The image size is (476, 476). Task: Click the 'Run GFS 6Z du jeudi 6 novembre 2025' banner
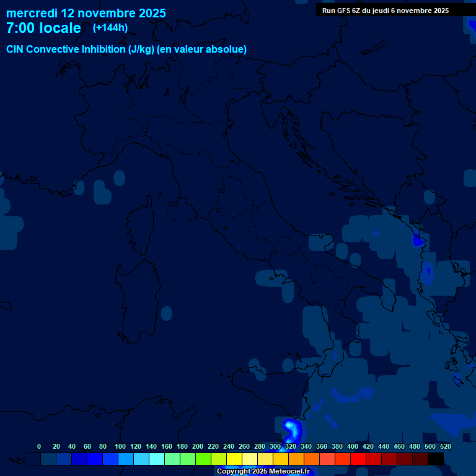[x=386, y=11]
